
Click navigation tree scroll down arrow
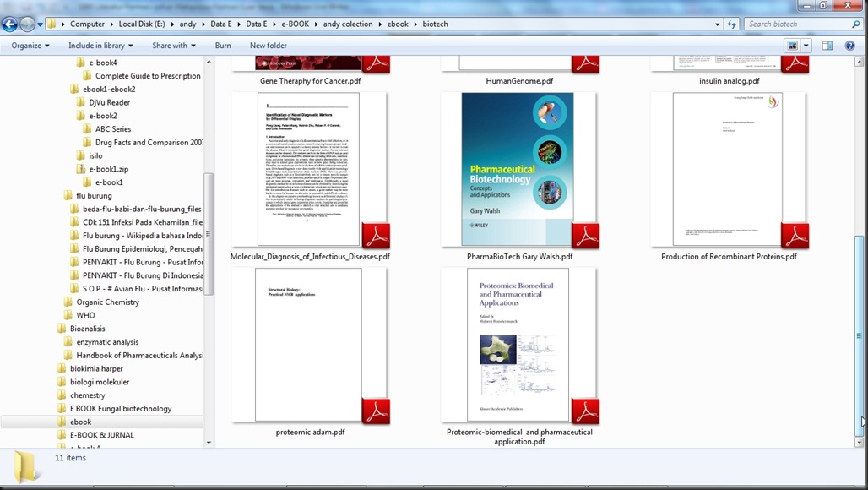209,443
